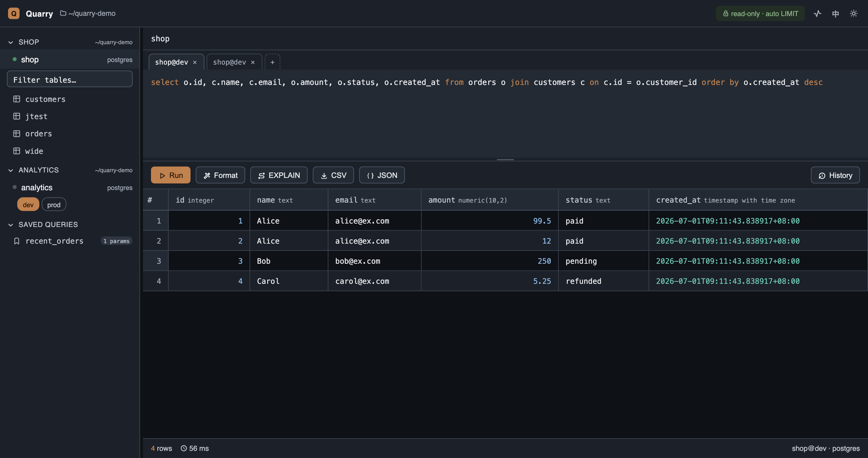Select the pending status cell

click(603, 261)
